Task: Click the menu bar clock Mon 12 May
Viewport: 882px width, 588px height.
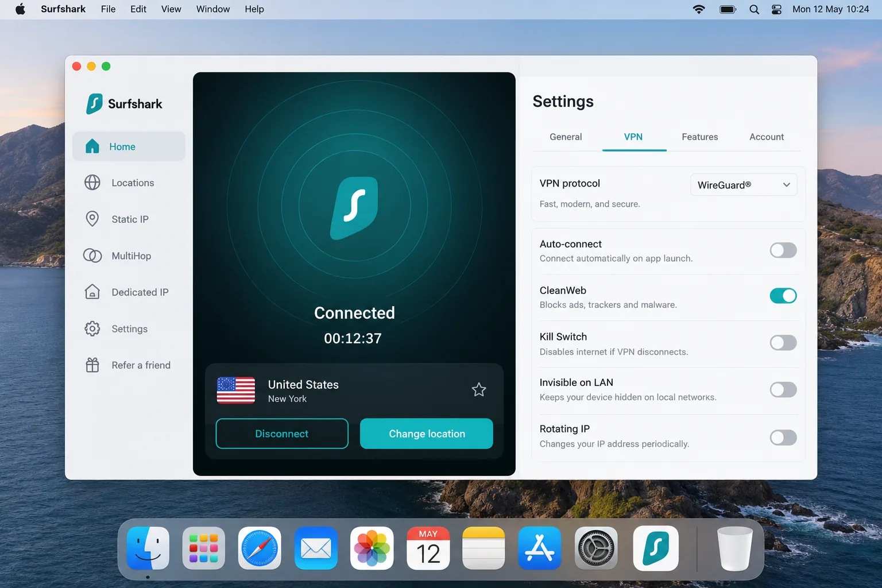Action: tap(831, 9)
